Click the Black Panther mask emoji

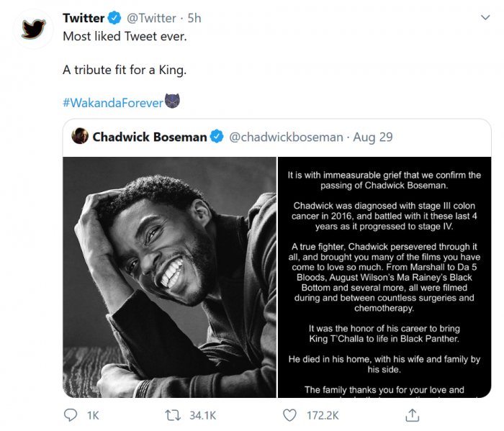(x=172, y=101)
